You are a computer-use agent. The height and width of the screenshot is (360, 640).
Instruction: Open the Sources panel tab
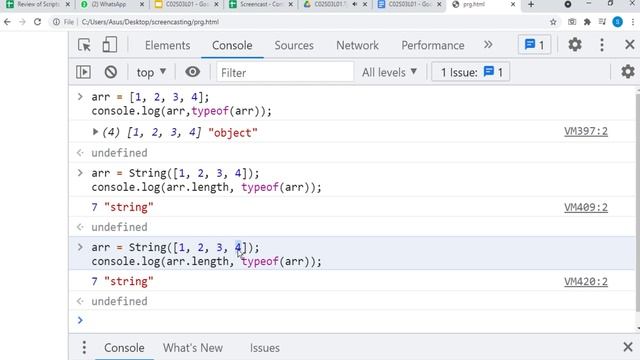tap(294, 45)
